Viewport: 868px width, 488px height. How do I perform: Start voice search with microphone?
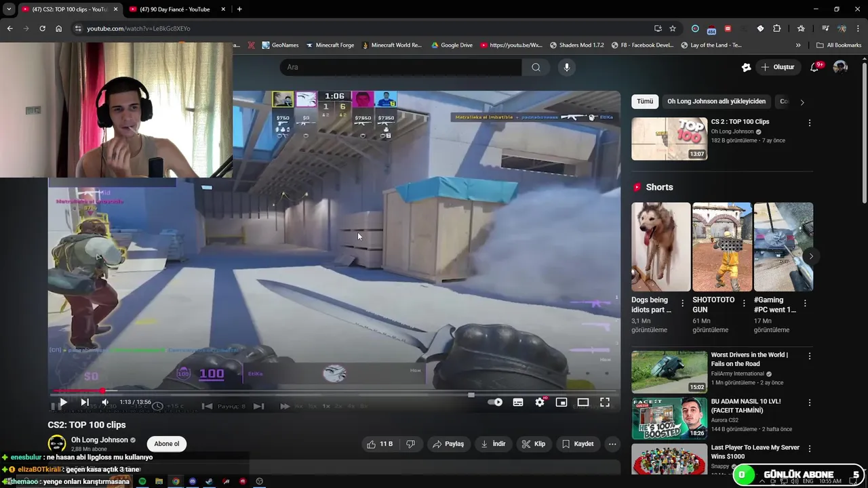tap(567, 67)
